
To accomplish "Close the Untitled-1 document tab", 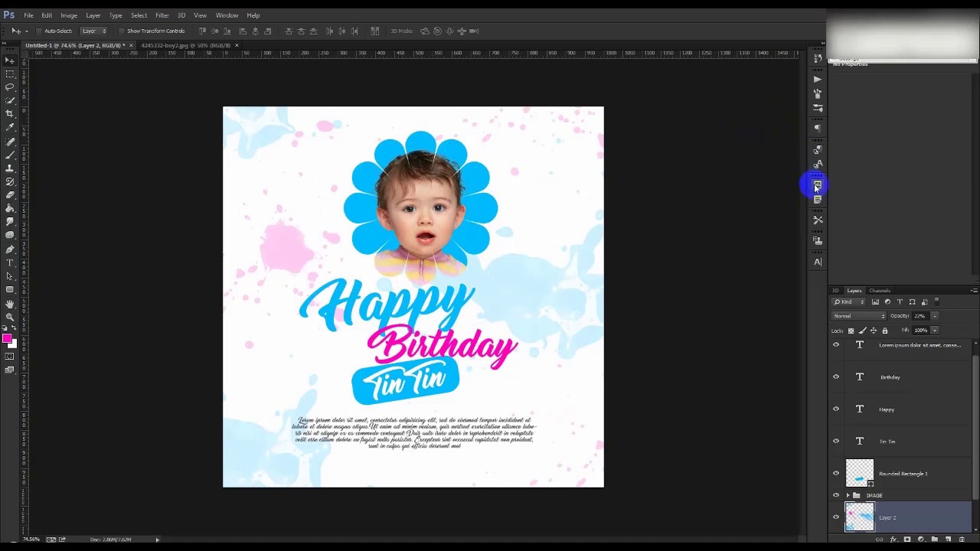I will point(131,46).
